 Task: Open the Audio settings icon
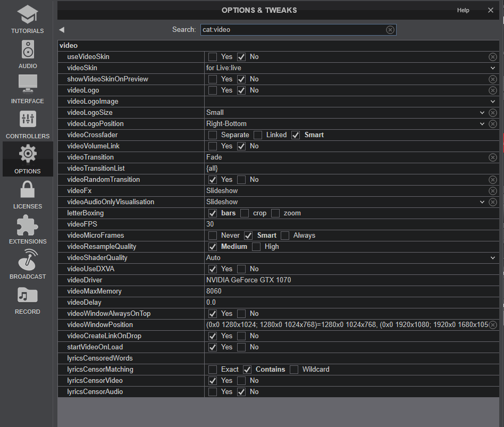click(x=28, y=54)
